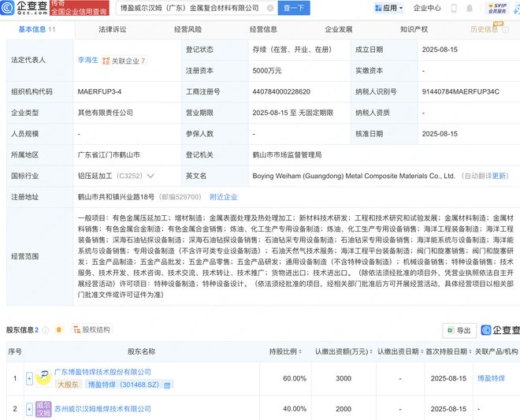Click 更新 for English name translation
The width and height of the screenshot is (520, 420).
click(x=500, y=176)
